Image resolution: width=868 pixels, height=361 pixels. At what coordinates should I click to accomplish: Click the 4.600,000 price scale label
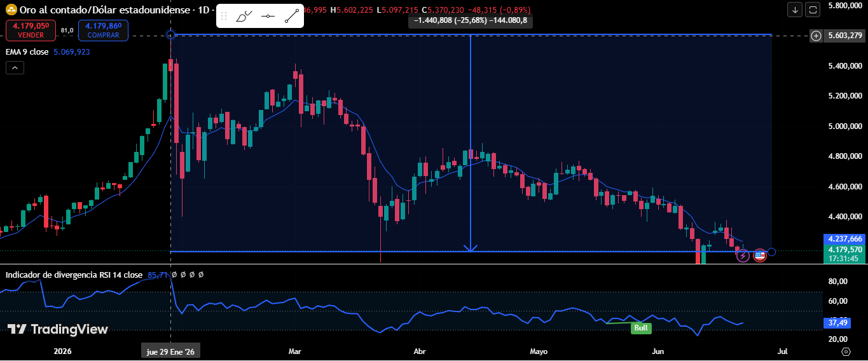[x=844, y=186]
